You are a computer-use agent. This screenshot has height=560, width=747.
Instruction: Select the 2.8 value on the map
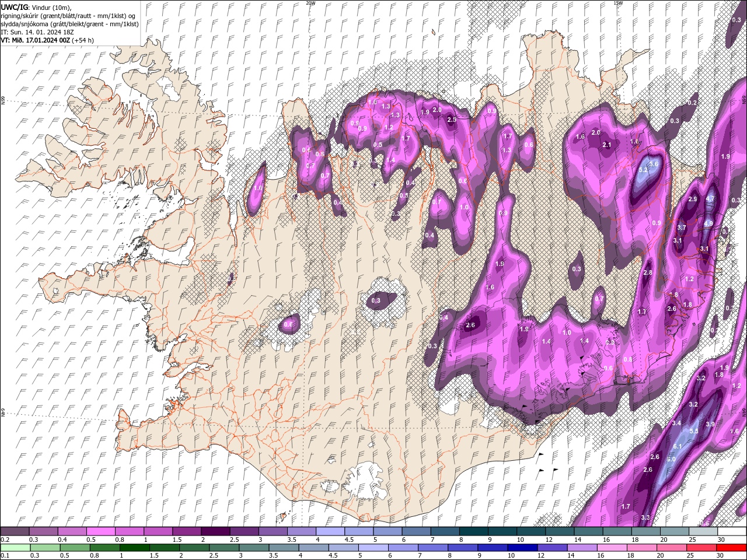pyautogui.click(x=648, y=273)
